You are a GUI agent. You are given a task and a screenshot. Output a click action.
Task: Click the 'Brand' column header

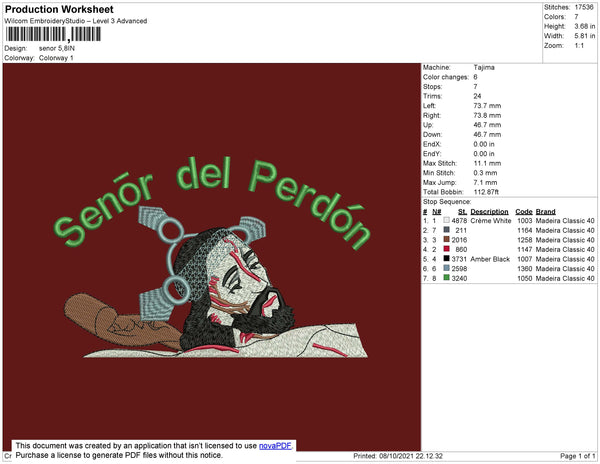coord(545,212)
